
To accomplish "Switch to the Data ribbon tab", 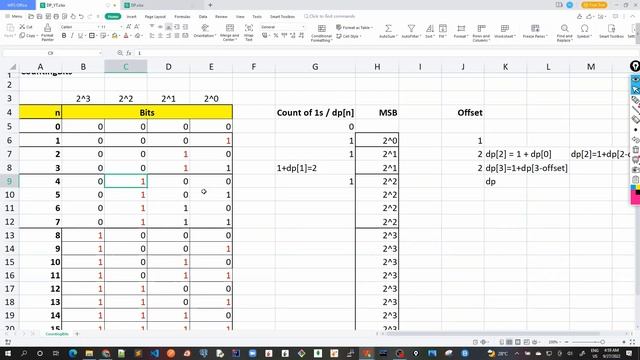I will [x=203, y=17].
